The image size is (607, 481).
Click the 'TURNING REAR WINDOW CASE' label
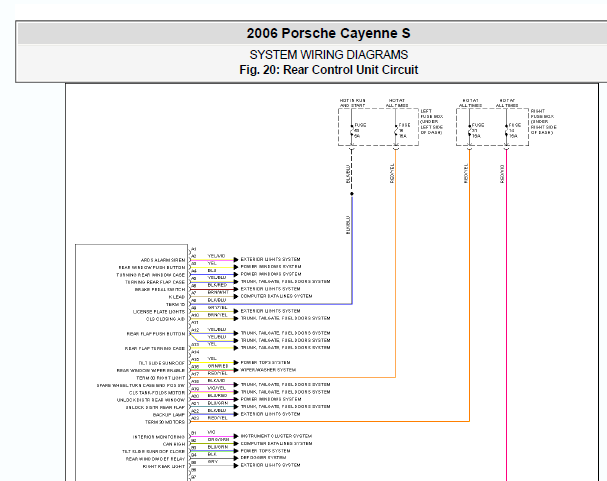[x=151, y=275]
